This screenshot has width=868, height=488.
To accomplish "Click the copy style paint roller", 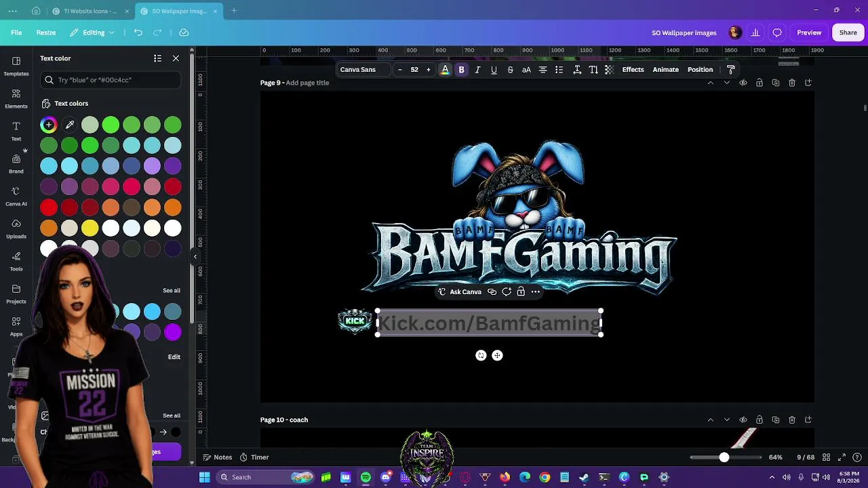I will point(730,70).
